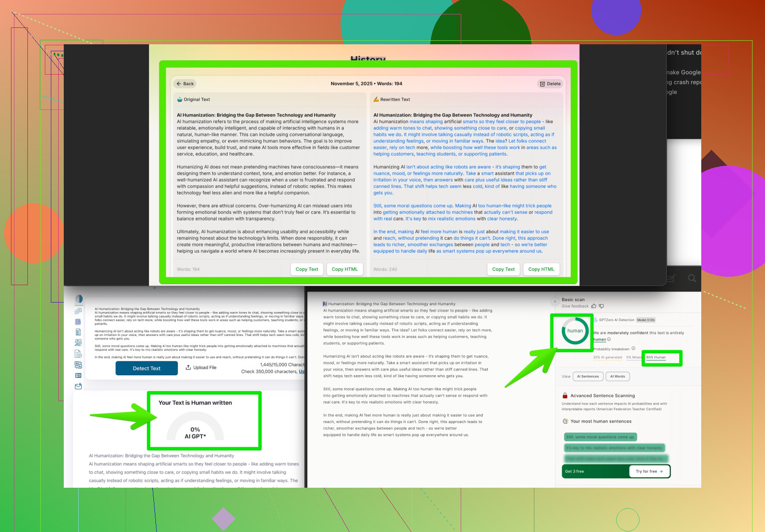This screenshot has width=765, height=532.
Task: Select the 20% AI generated probability tab
Action: [x=607, y=357]
